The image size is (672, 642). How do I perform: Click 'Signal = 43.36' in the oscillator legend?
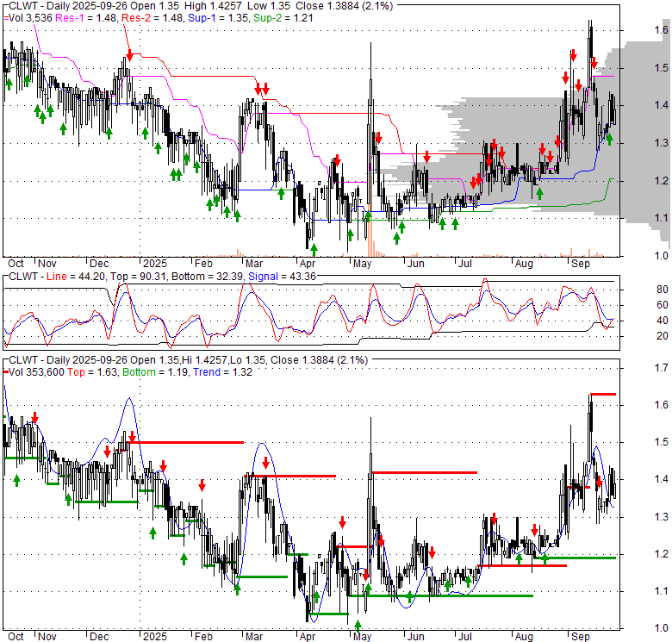pos(282,277)
